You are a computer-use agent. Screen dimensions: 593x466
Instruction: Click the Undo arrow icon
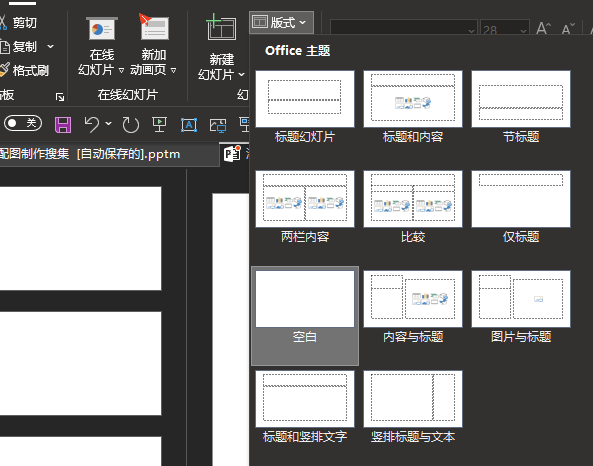point(92,124)
